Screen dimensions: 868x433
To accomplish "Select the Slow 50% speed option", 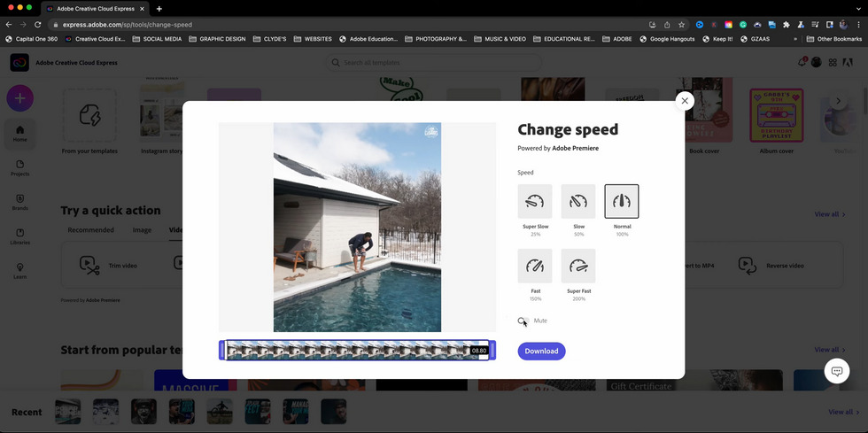I will 578,202.
